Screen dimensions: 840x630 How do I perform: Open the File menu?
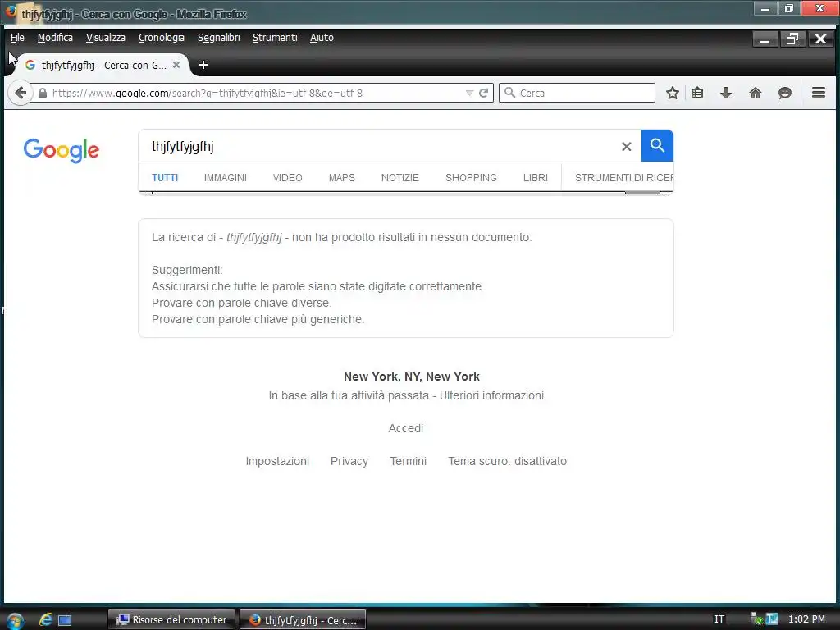point(18,38)
